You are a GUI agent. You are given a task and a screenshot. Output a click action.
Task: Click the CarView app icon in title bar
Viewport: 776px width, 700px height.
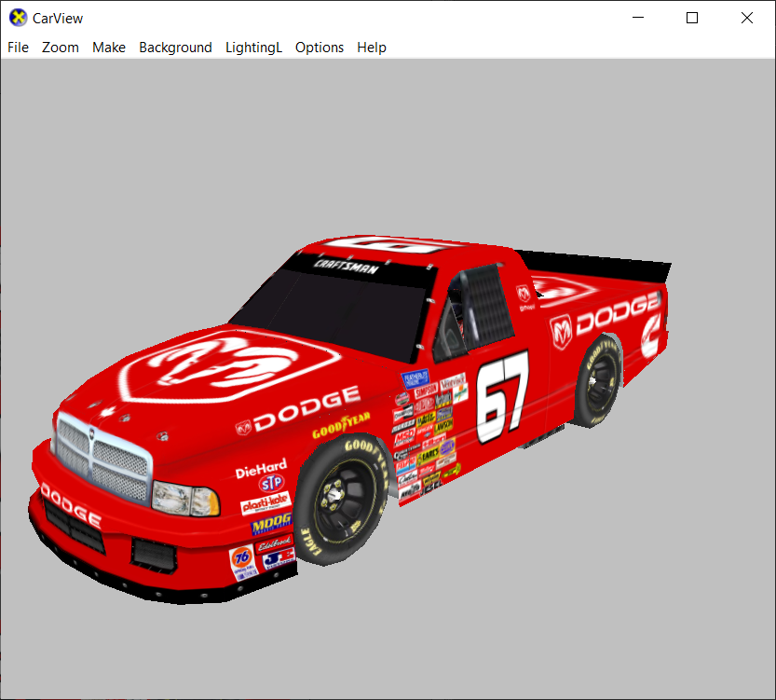pyautogui.click(x=18, y=18)
